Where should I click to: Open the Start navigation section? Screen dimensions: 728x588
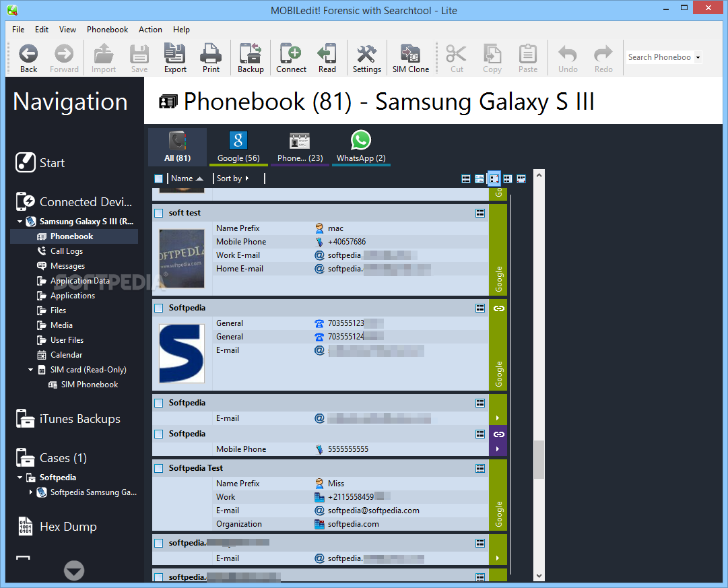(40, 162)
